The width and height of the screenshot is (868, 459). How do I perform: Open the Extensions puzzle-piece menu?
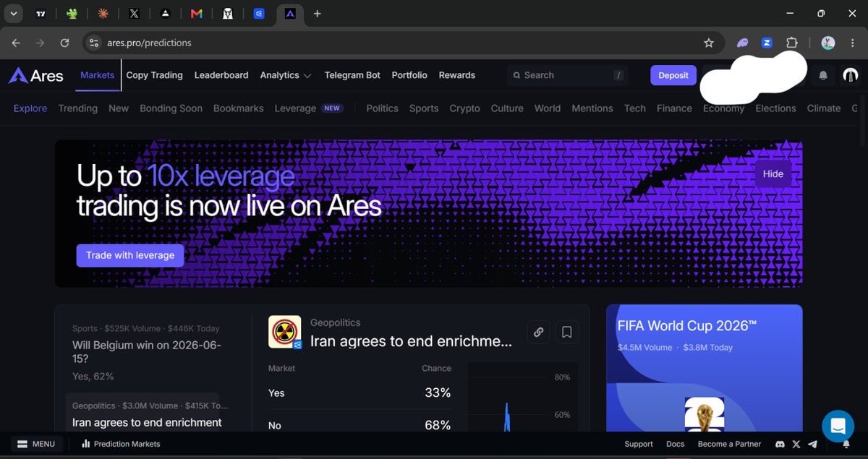tap(791, 43)
